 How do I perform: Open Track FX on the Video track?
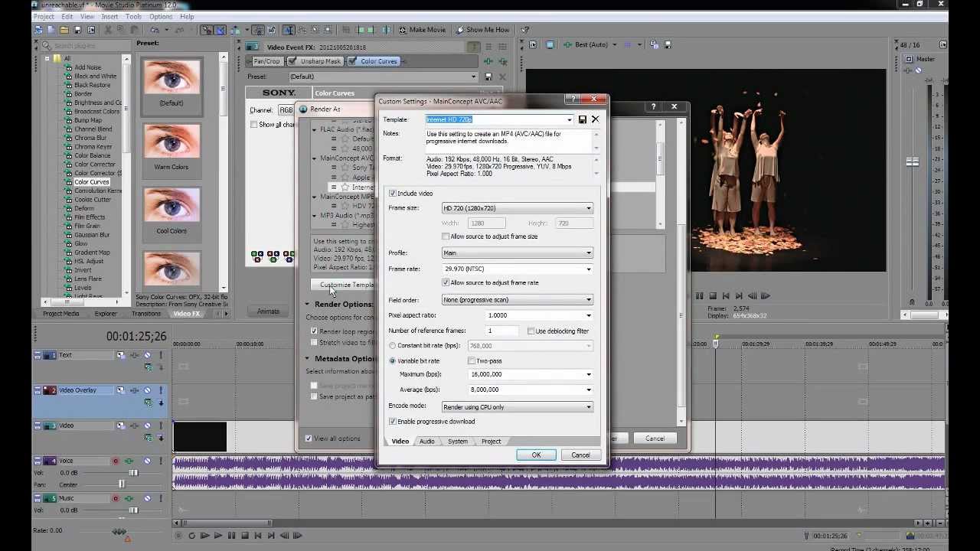[x=134, y=425]
